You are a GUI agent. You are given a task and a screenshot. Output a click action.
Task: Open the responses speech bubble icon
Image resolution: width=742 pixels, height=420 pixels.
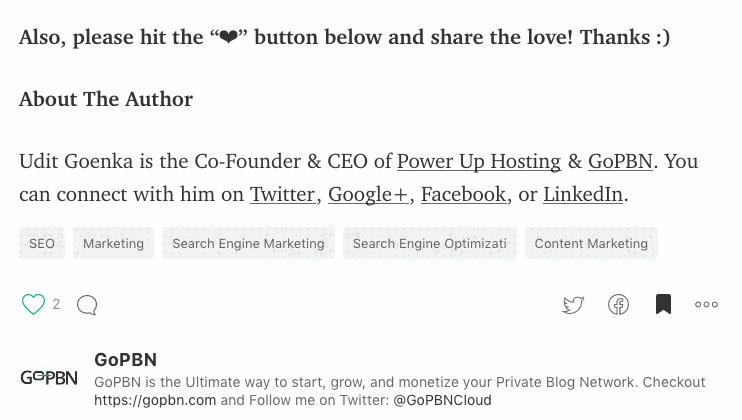pos(87,305)
